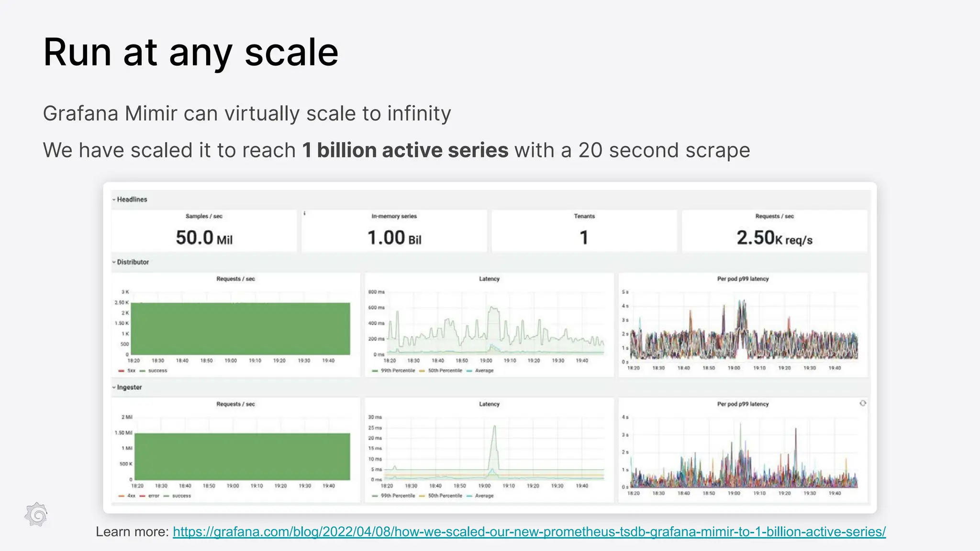Click the 50.0 Mil samples value
980x551 pixels.
[x=204, y=238]
